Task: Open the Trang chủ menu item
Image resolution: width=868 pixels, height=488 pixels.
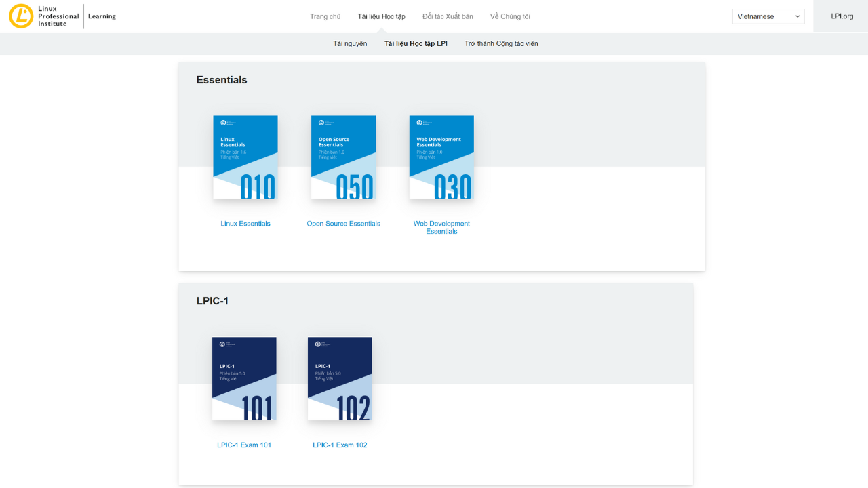Action: (325, 16)
